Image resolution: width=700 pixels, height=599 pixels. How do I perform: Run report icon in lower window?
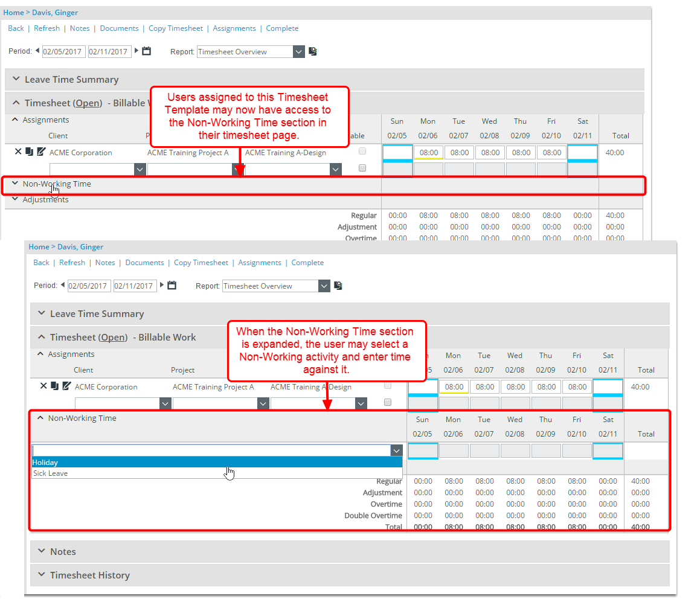point(338,286)
